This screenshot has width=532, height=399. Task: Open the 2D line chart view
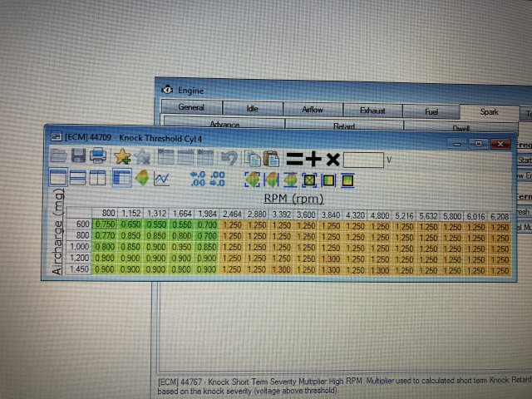point(162,178)
